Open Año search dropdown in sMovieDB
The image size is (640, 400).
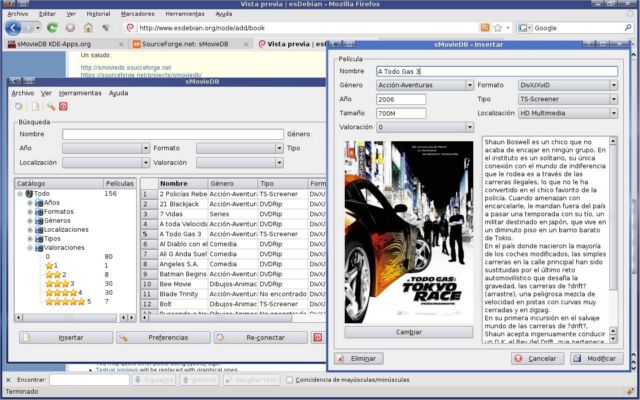point(106,148)
